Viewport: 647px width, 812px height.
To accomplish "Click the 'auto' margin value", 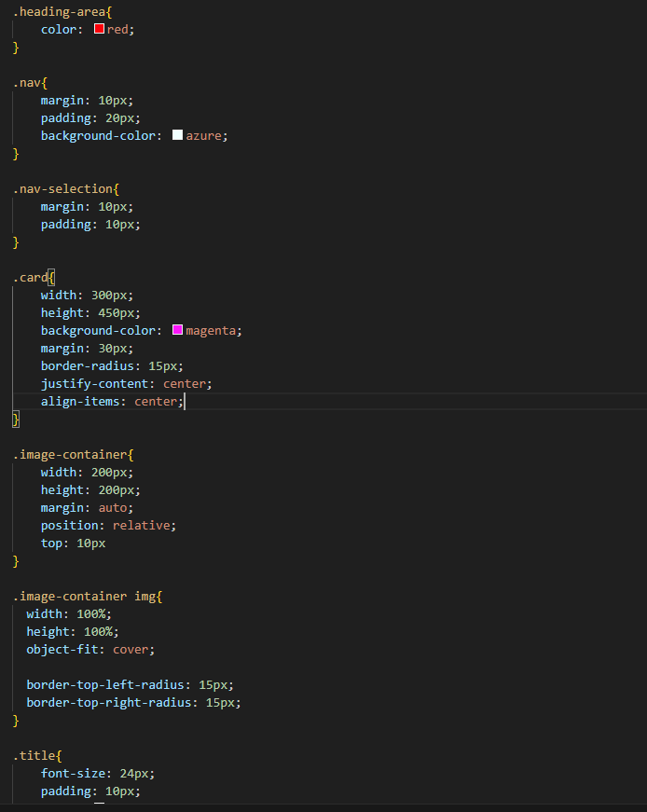I will point(116,507).
